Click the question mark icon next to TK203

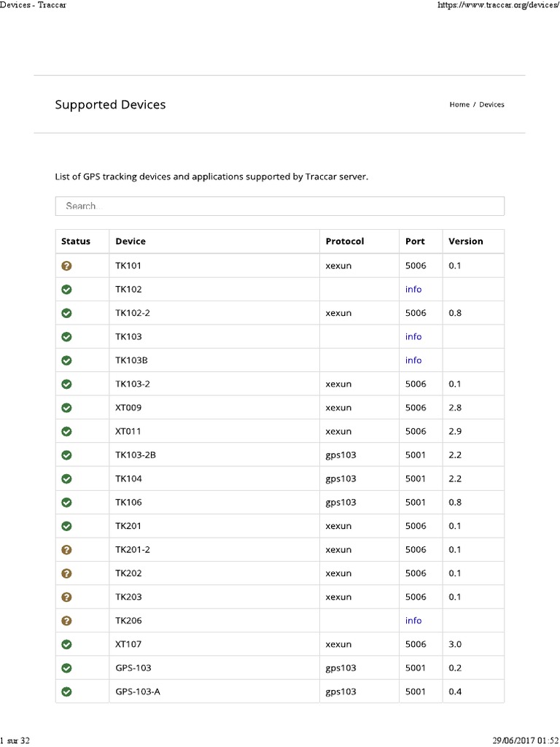coord(67,597)
